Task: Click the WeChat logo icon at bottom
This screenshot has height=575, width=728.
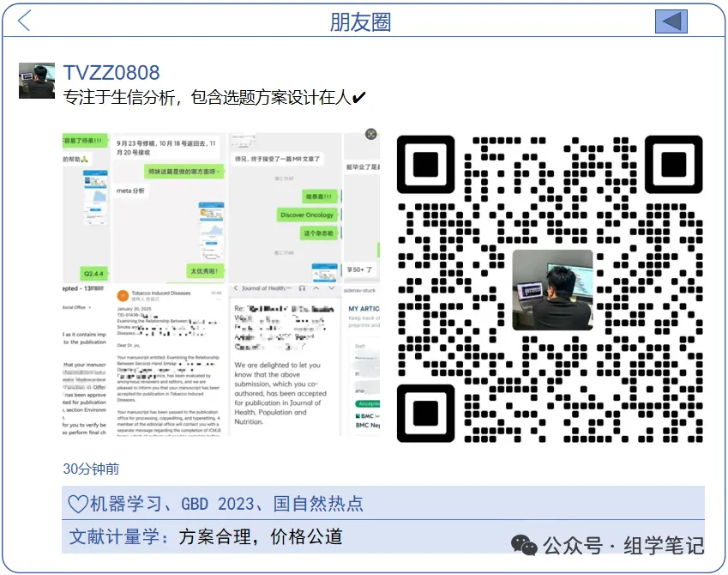Action: point(524,545)
